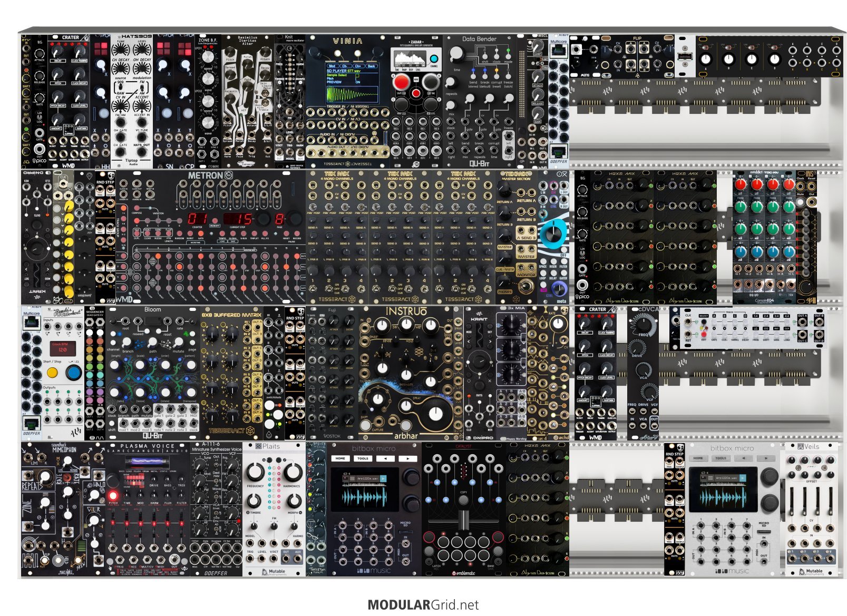
Task: Click the TOOLS button on black bitbox micro
Action: click(x=363, y=458)
